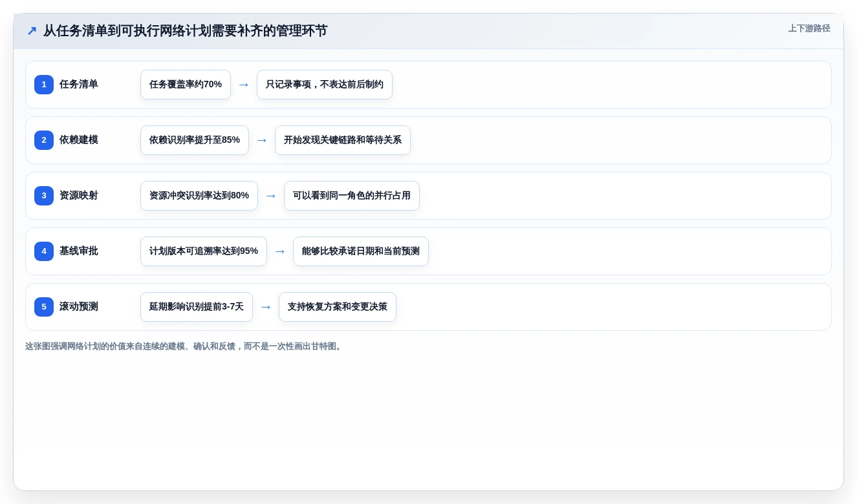Click the 开始发现关键链路和等待关系 chip
The width and height of the screenshot is (857, 504).
(343, 140)
